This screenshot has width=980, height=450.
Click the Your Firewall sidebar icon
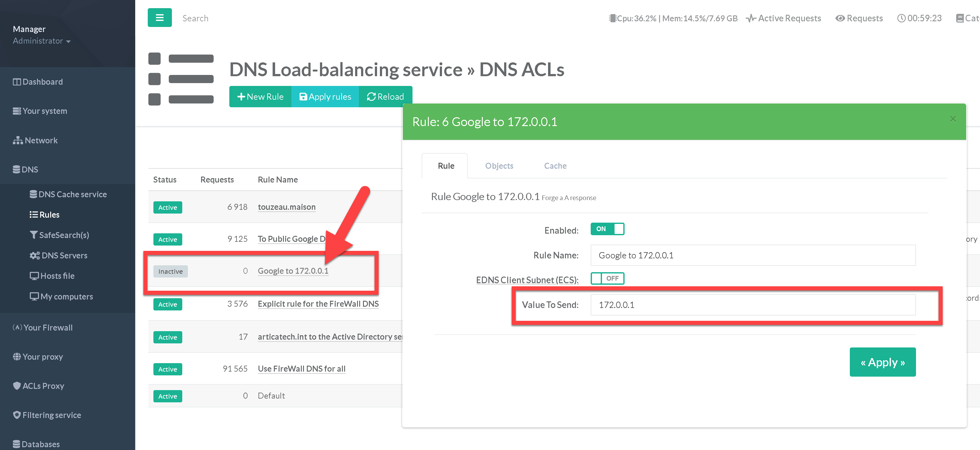click(x=17, y=327)
